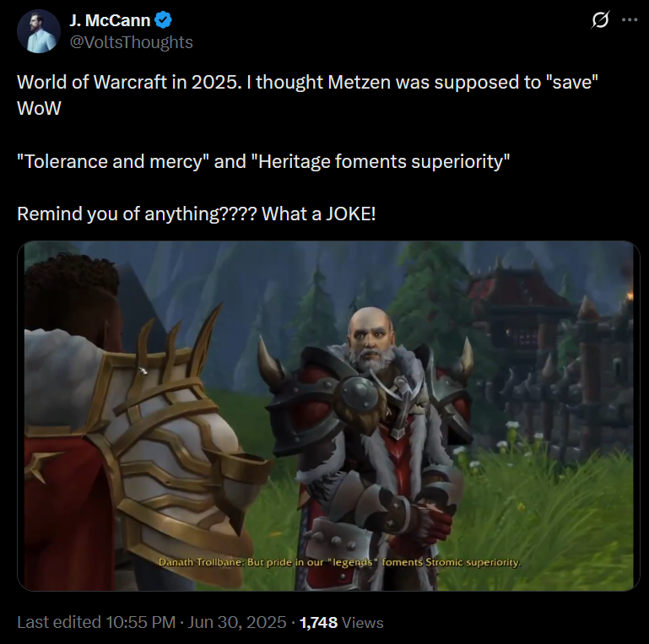Click the blue verified checkmark badge
The width and height of the screenshot is (649, 644).
(163, 20)
